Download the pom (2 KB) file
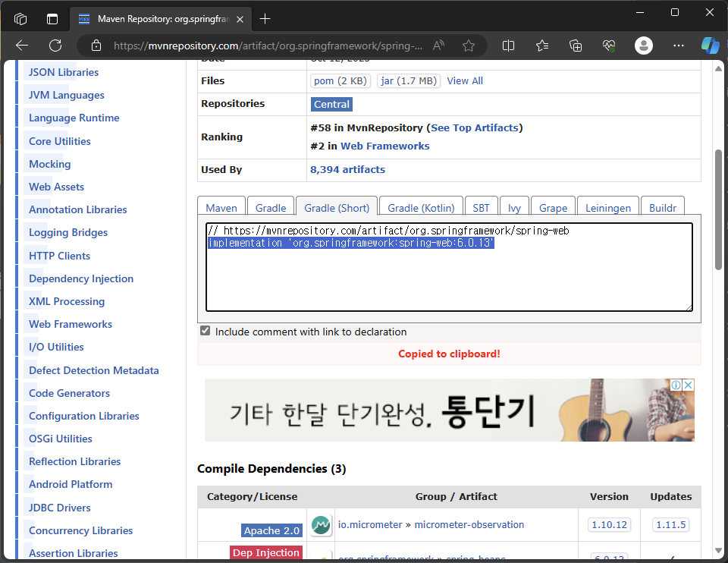 pyautogui.click(x=340, y=81)
